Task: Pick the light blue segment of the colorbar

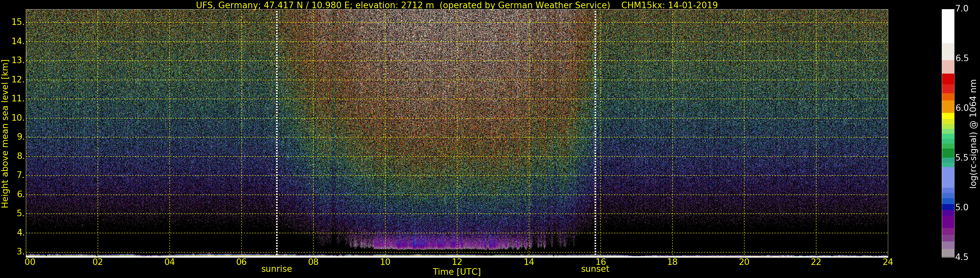Action: 948,178
